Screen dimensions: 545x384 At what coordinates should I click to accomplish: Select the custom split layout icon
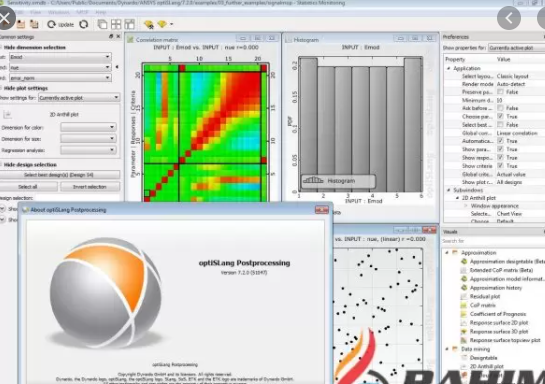pos(129,24)
